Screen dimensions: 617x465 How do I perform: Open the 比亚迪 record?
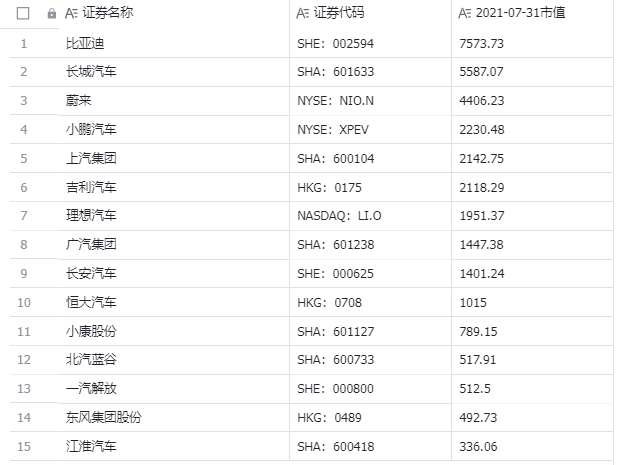84,44
